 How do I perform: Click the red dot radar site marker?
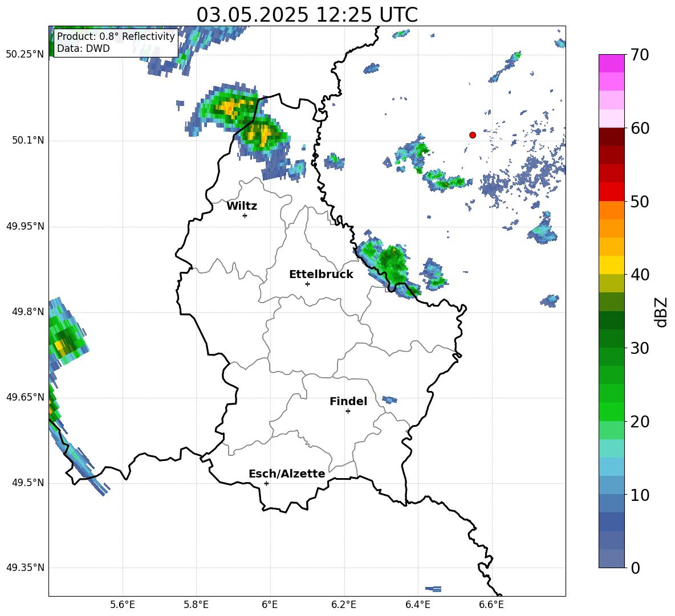coord(473,135)
